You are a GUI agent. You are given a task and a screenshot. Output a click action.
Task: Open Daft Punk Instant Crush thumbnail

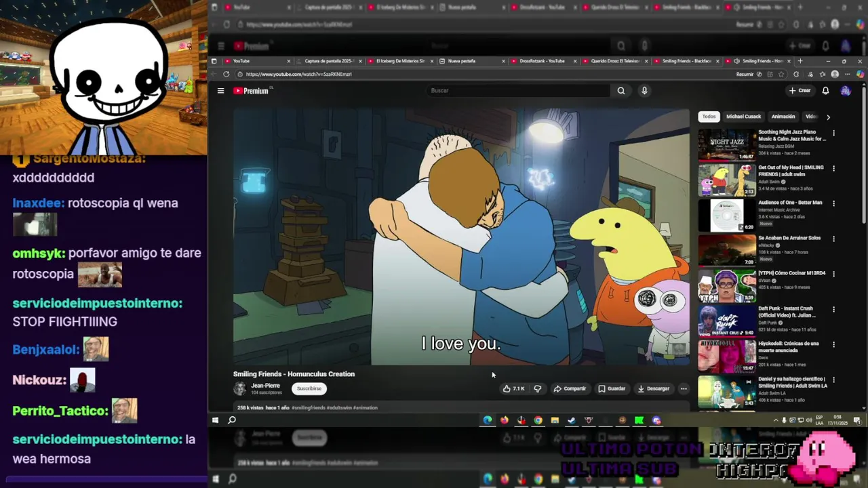[x=727, y=321]
